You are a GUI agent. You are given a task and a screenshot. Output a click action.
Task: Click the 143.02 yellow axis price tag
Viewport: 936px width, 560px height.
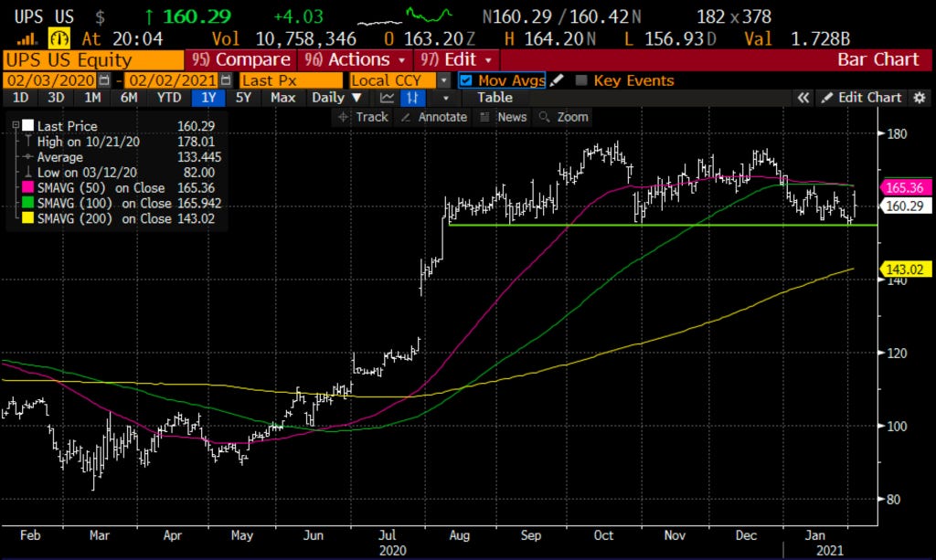[x=904, y=269]
